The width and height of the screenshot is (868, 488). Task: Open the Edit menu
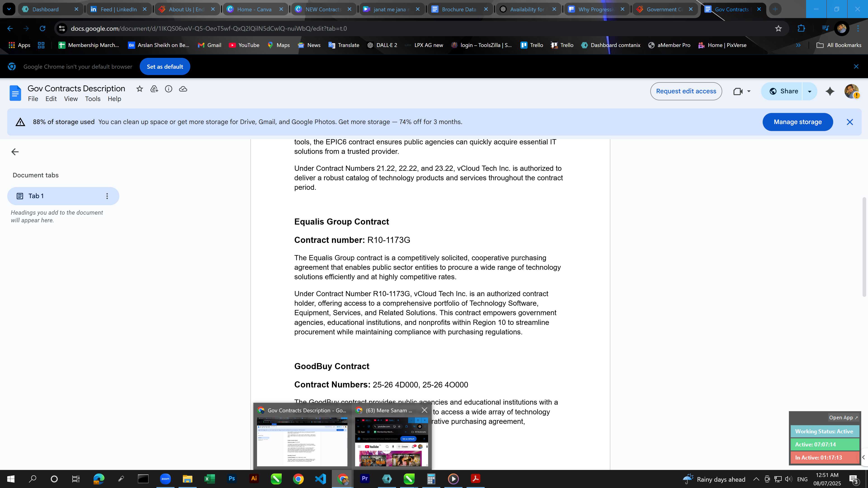click(51, 99)
